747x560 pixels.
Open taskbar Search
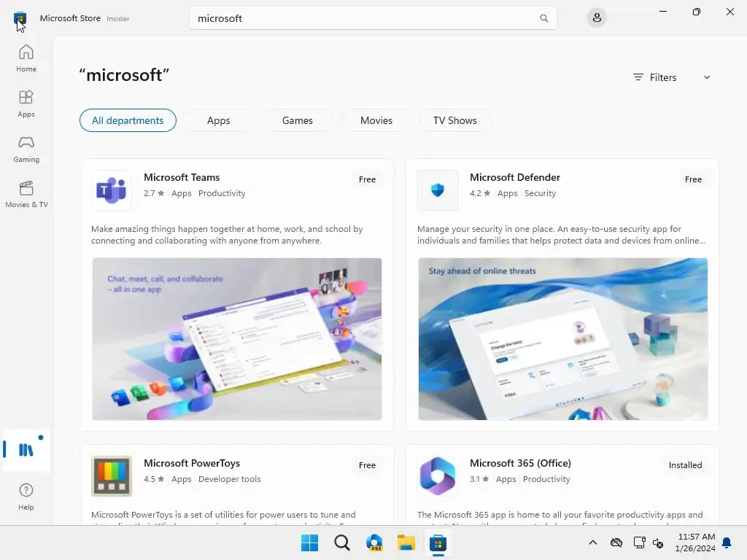click(341, 542)
